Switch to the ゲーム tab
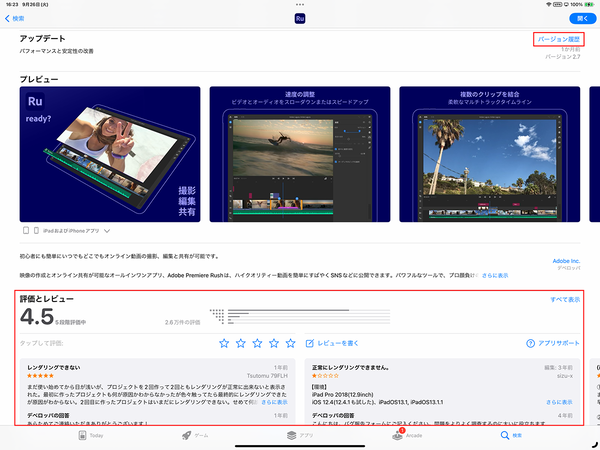600x450 pixels. coord(194,436)
